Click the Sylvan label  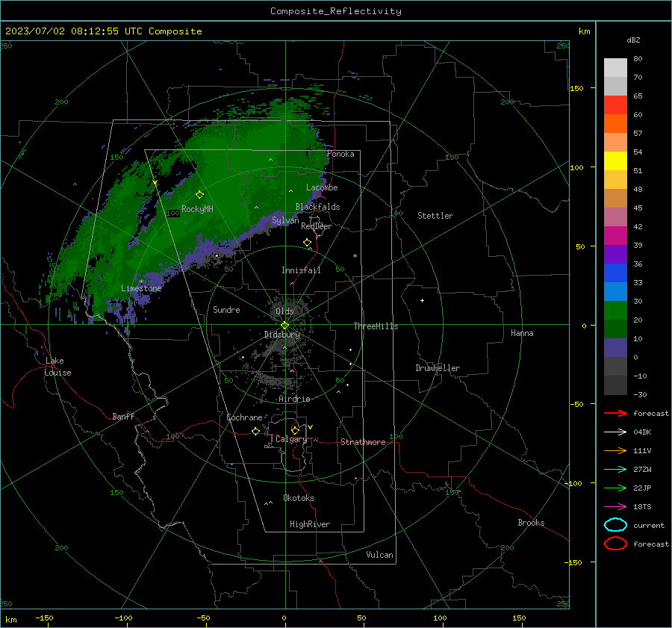coord(285,220)
